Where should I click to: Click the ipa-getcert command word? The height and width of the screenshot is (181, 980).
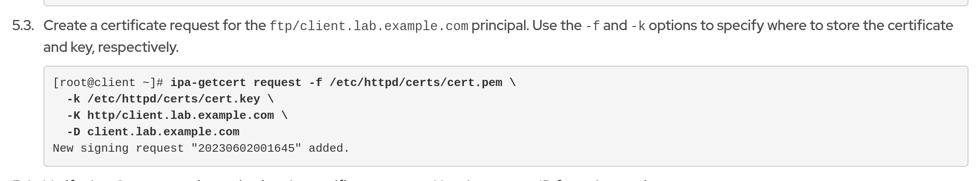coord(208,83)
